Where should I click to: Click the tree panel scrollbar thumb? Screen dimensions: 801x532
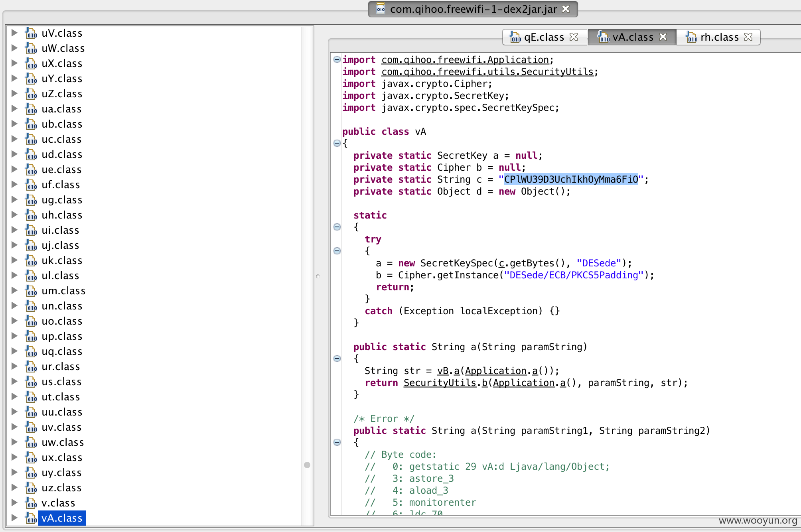(307, 465)
